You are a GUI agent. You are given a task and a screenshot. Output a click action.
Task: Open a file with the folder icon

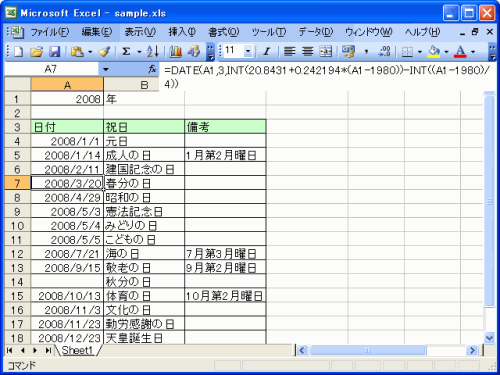pos(36,52)
